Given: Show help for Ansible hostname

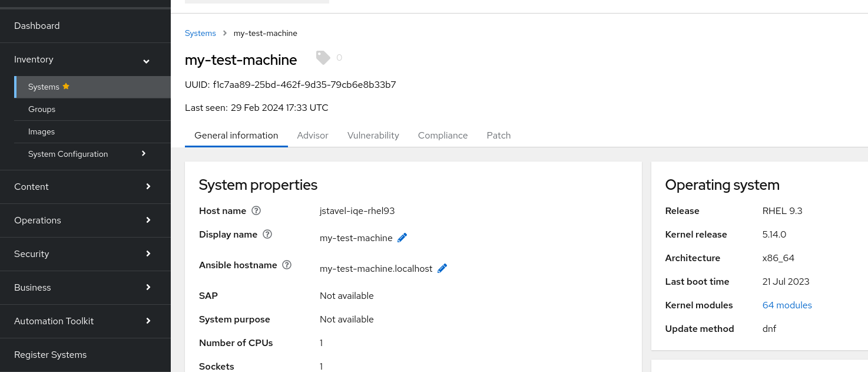Looking at the screenshot, I should tap(287, 265).
